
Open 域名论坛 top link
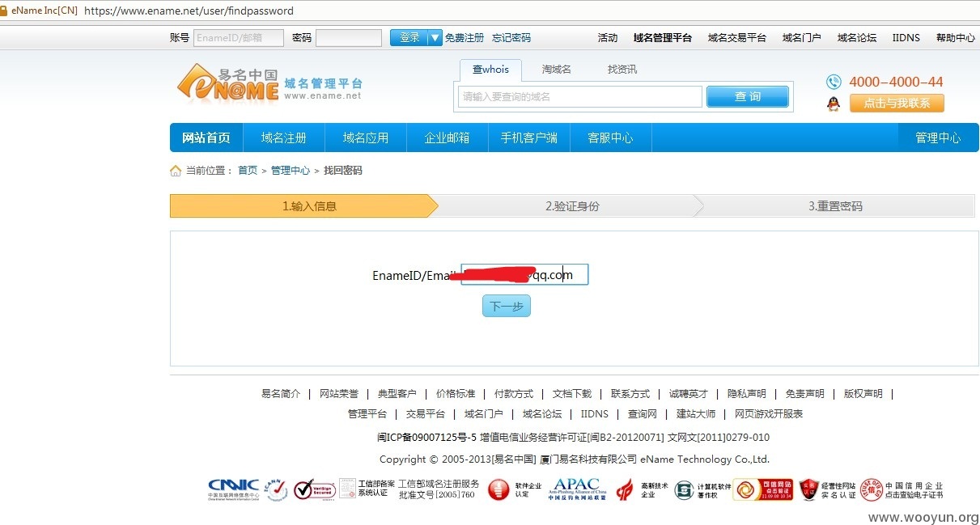tap(857, 38)
